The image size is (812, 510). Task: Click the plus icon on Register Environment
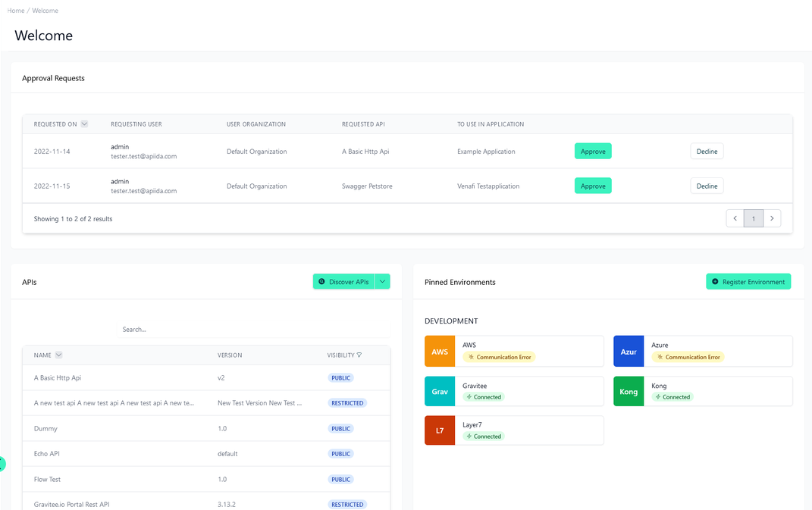coord(714,281)
